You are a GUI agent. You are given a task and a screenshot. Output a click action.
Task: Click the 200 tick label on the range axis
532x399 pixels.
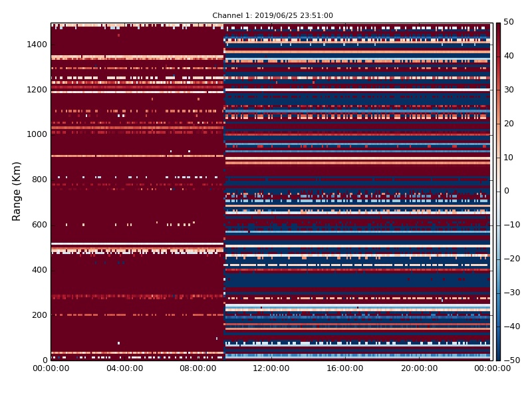click(39, 315)
